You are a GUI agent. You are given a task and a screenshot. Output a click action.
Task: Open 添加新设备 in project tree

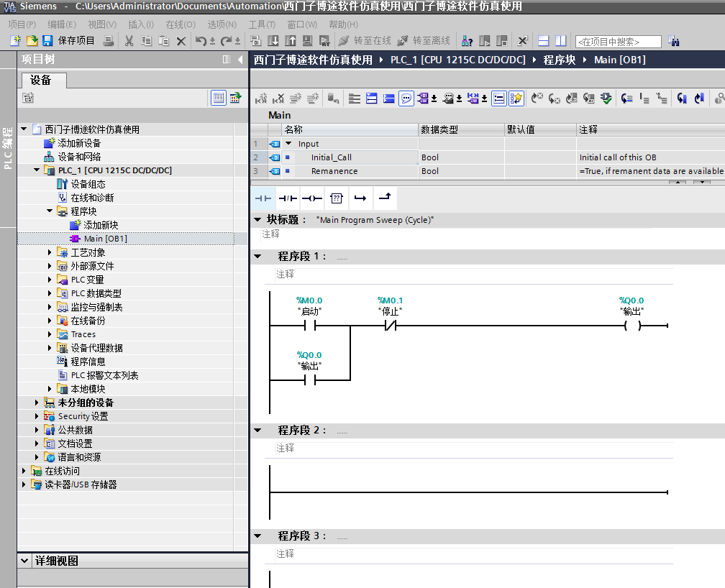tap(78, 143)
